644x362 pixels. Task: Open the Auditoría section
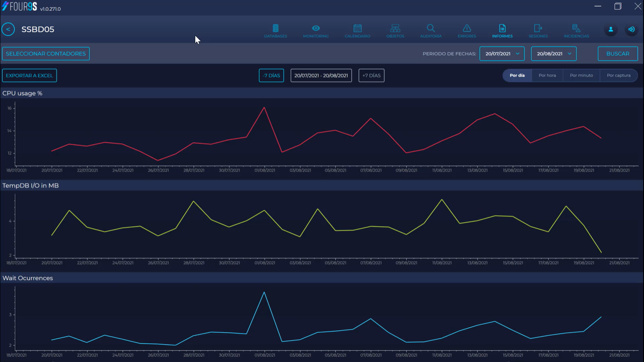[431, 31]
